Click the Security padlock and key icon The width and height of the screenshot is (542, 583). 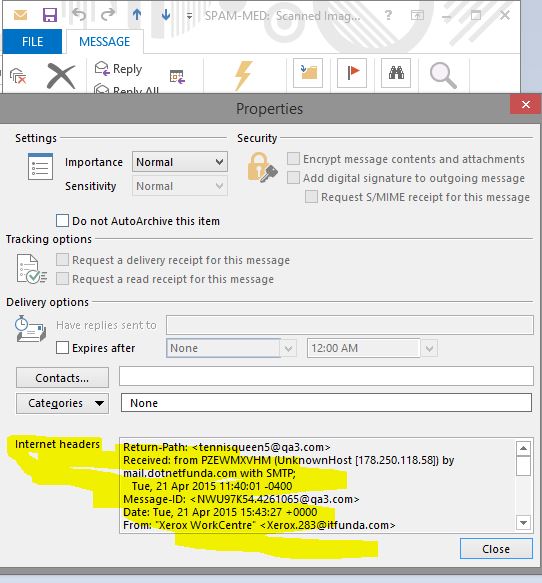tap(262, 168)
